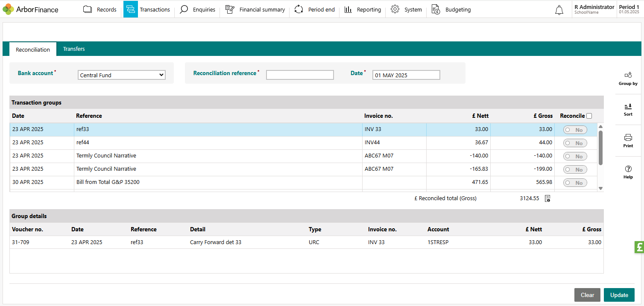Click the Arbor Finance logo

tap(31, 9)
